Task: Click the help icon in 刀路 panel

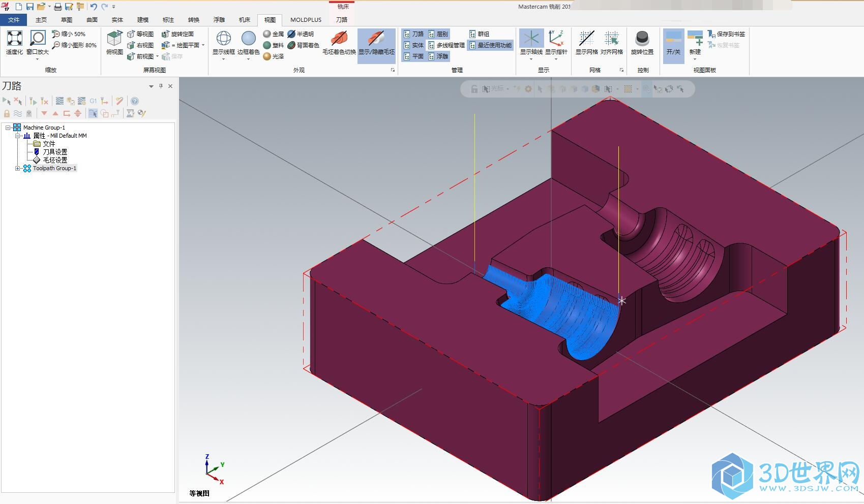Action: (135, 101)
